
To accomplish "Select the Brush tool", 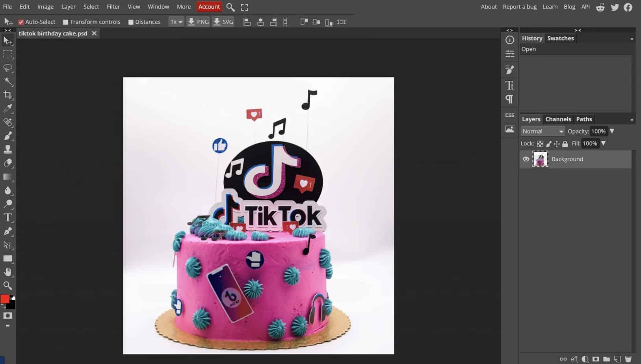I will (7, 136).
